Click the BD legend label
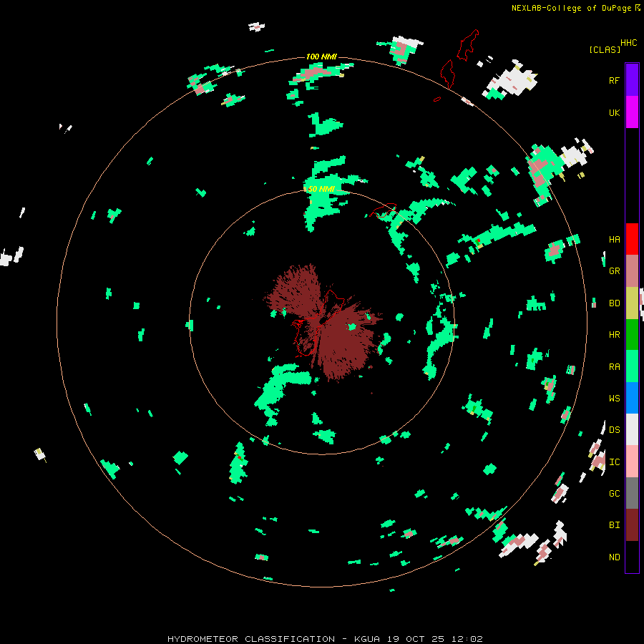This screenshot has height=644, width=644. (614, 303)
